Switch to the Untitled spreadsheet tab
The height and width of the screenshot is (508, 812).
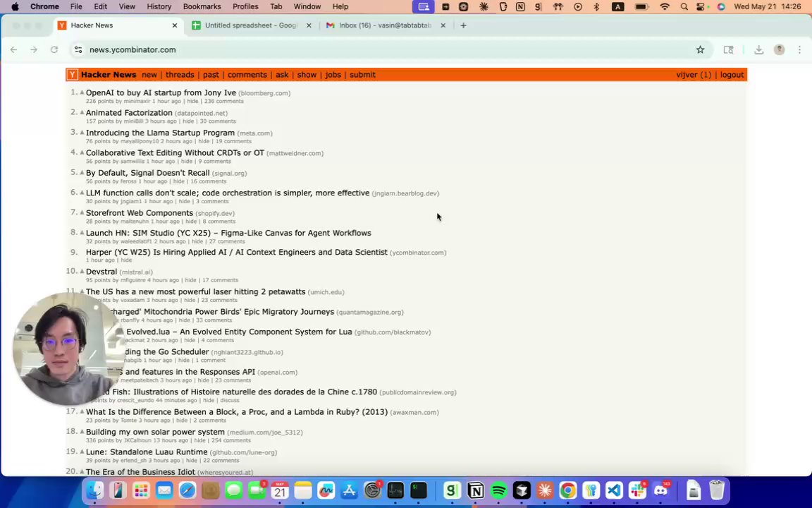(x=251, y=25)
